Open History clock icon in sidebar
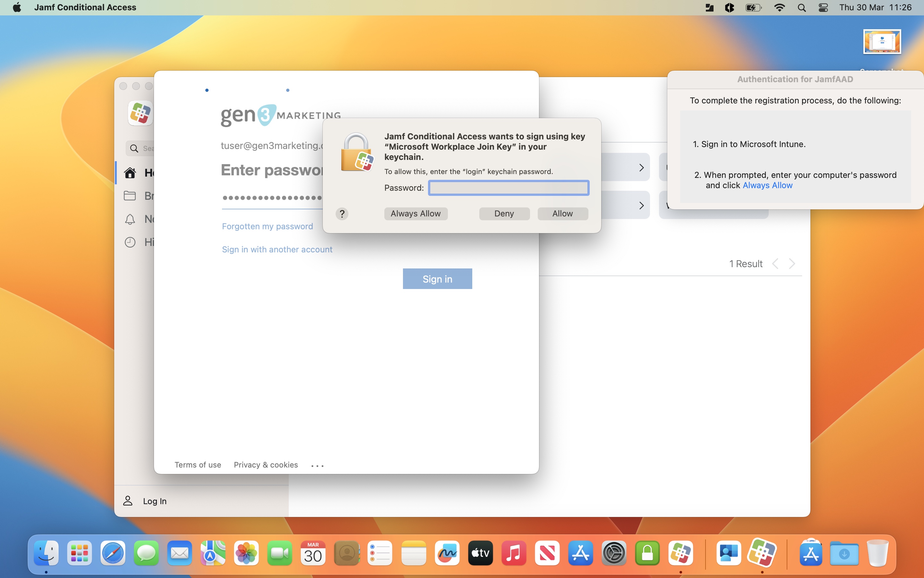Screen dimensions: 924x578 (x=130, y=242)
